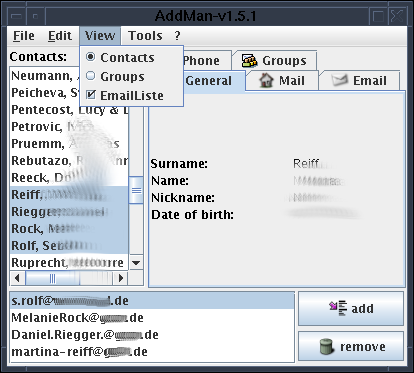Click the Groups tab people icon
Viewport: 414px width, 373px height.
click(249, 60)
